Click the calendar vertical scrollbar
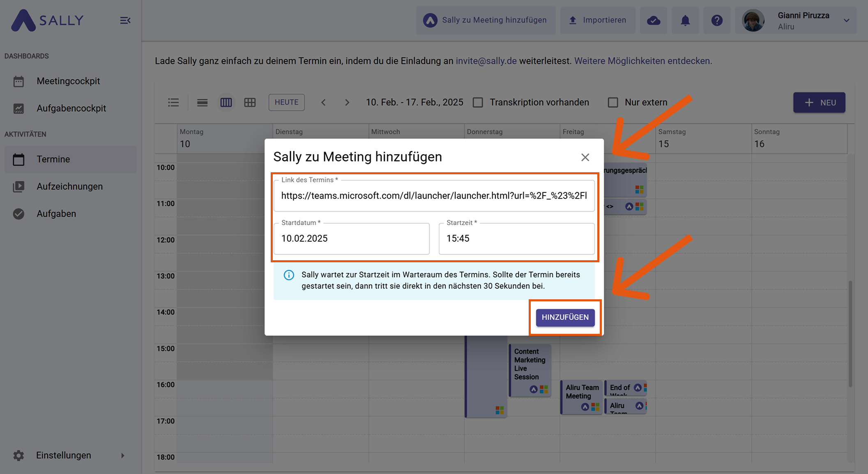868x474 pixels. tap(850, 334)
